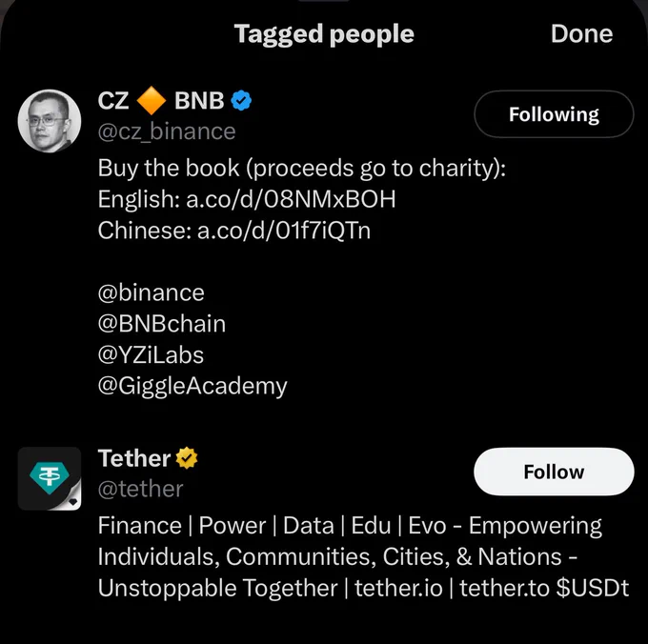
Task: Open the Tether logo avatar
Action: pyautogui.click(x=50, y=478)
